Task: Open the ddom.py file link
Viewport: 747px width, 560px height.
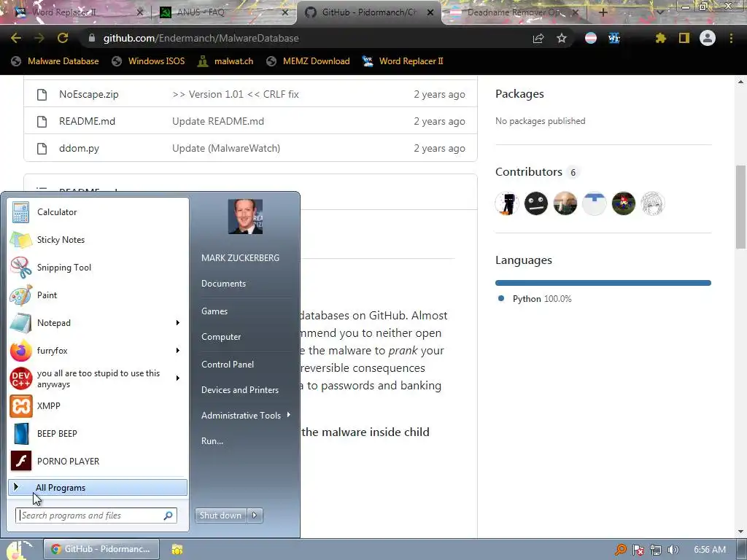Action: [x=79, y=148]
